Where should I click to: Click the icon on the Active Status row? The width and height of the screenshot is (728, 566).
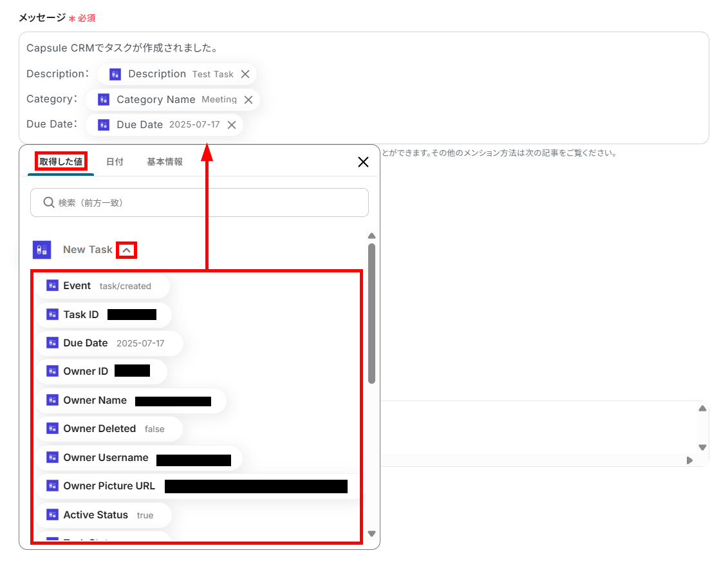pos(53,514)
